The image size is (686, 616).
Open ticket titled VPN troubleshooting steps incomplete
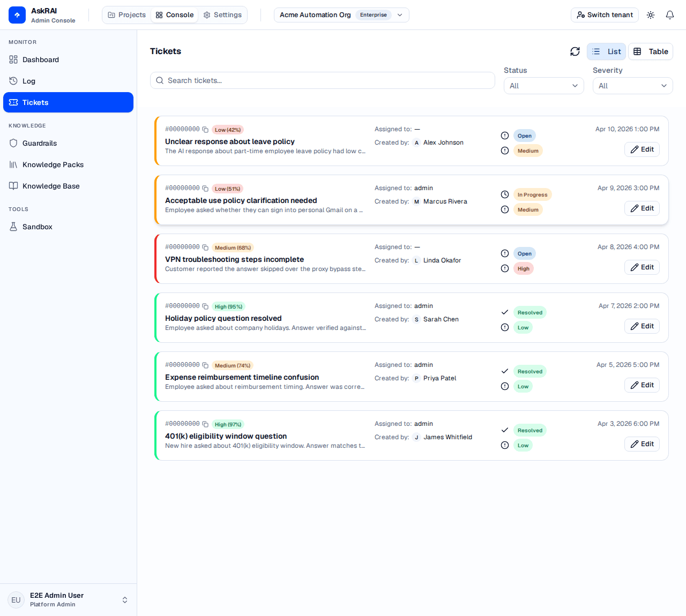click(234, 259)
